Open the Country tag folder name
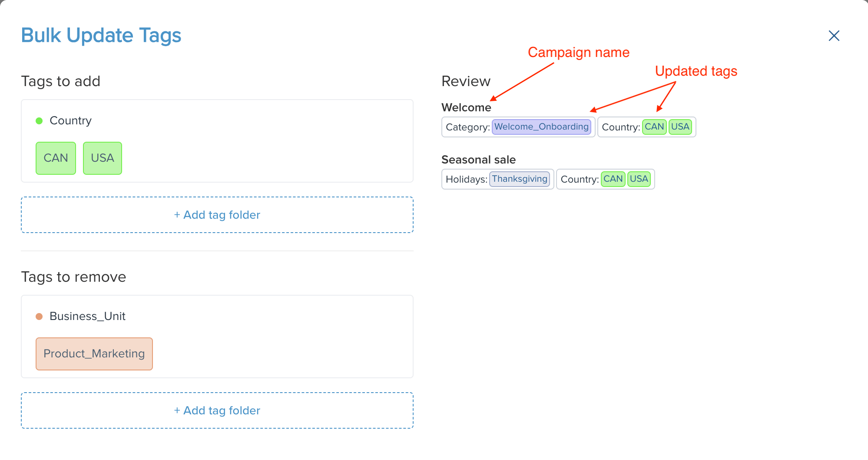 70,121
